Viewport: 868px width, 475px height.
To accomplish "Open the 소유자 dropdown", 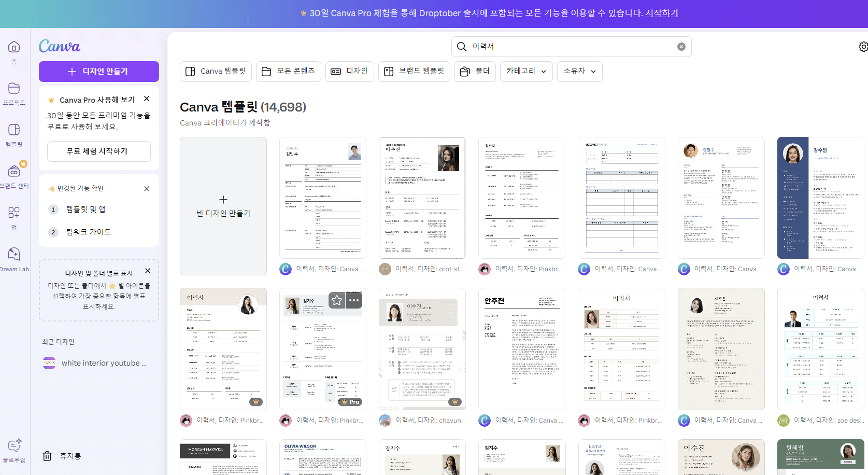I will click(579, 71).
